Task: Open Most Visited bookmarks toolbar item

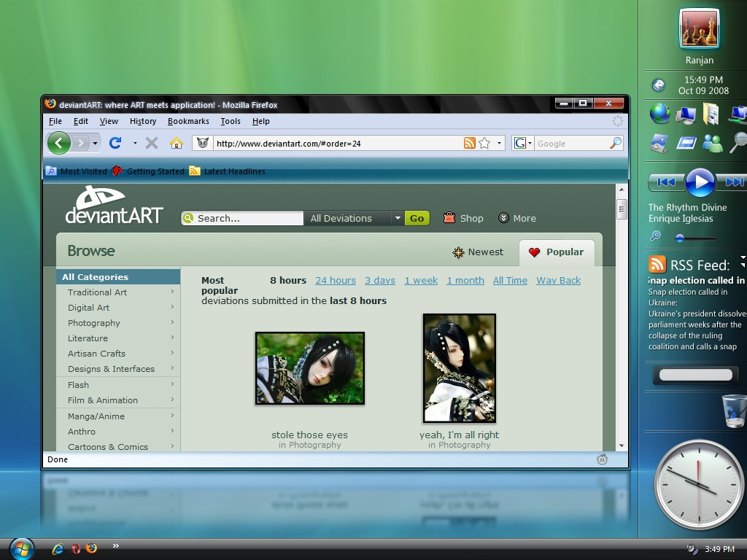Action: point(77,171)
